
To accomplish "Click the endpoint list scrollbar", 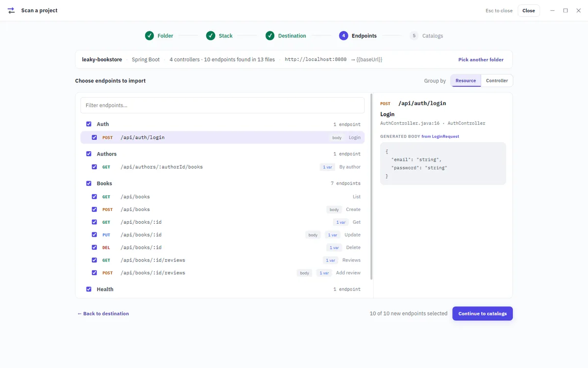I will 371,186.
